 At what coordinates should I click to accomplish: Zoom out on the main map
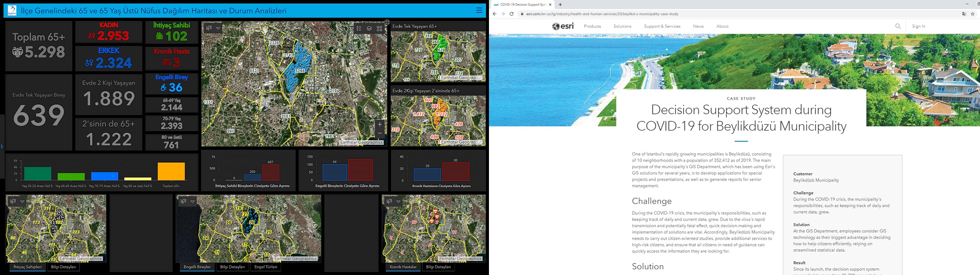[x=380, y=133]
